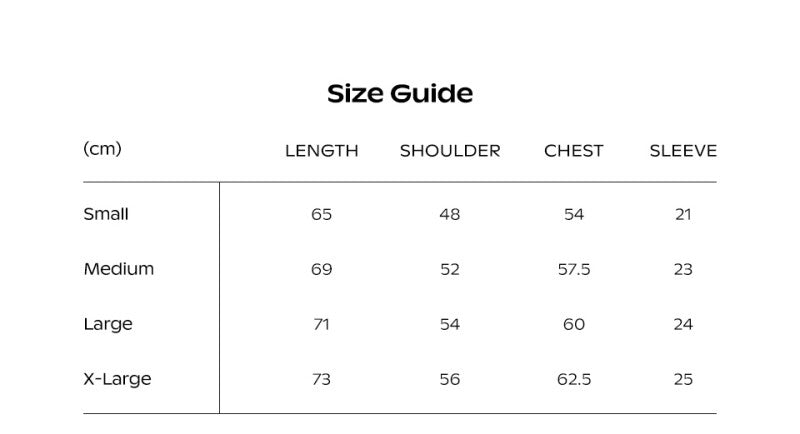Select the LENGTH column header

[322, 151]
